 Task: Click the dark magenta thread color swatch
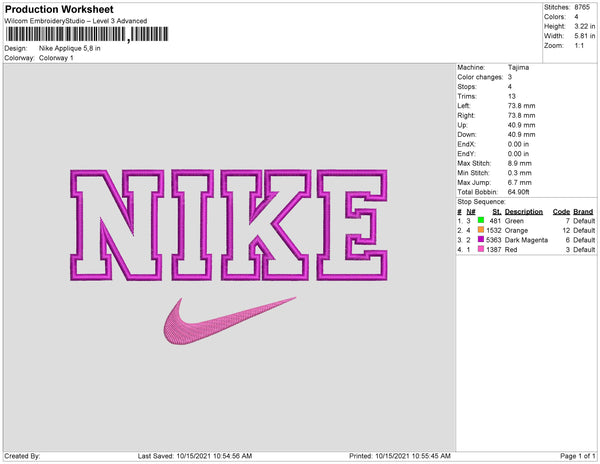pyautogui.click(x=481, y=239)
